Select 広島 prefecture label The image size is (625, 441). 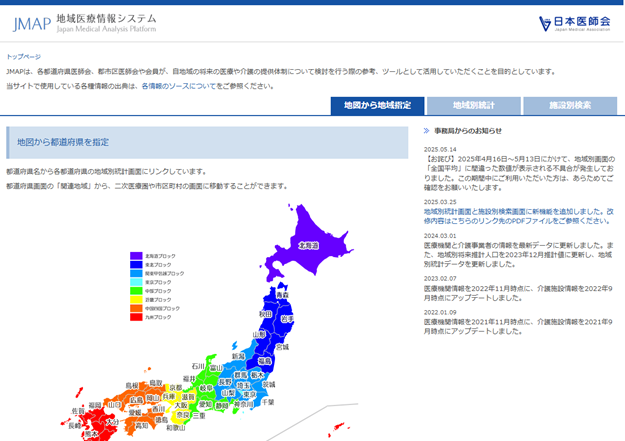coord(136,400)
